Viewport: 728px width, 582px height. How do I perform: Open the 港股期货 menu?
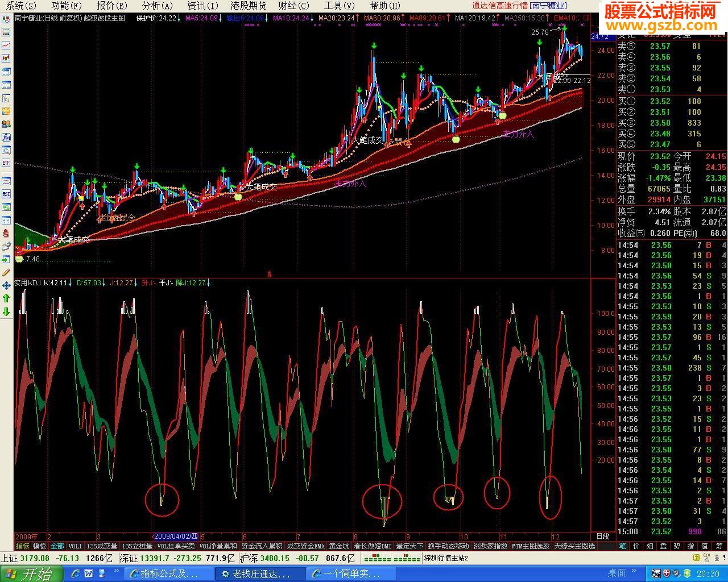249,6
